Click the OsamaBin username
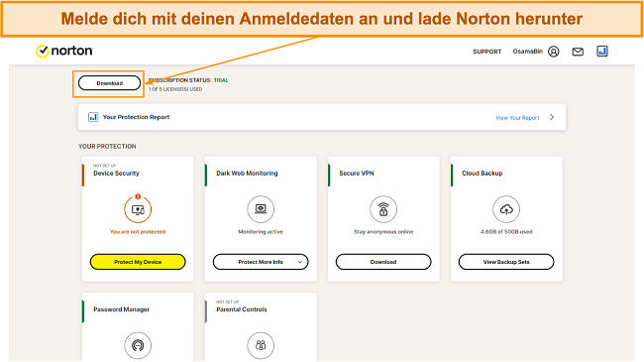644x362 pixels. [x=528, y=52]
